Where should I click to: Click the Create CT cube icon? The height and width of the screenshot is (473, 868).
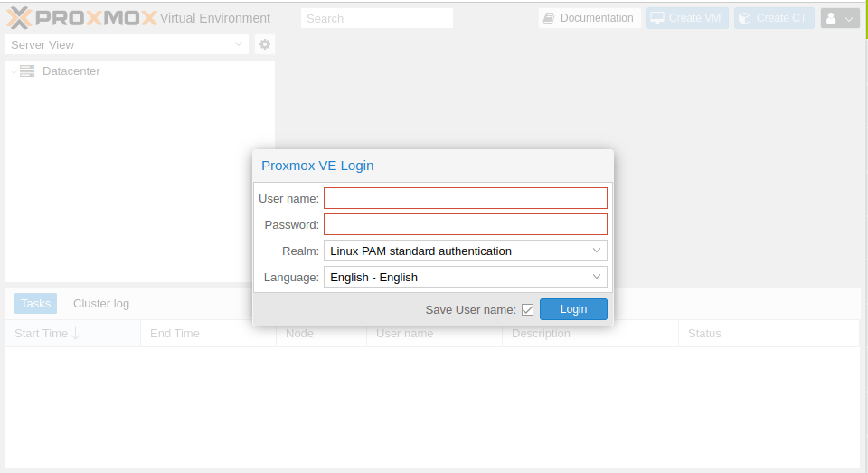point(744,18)
